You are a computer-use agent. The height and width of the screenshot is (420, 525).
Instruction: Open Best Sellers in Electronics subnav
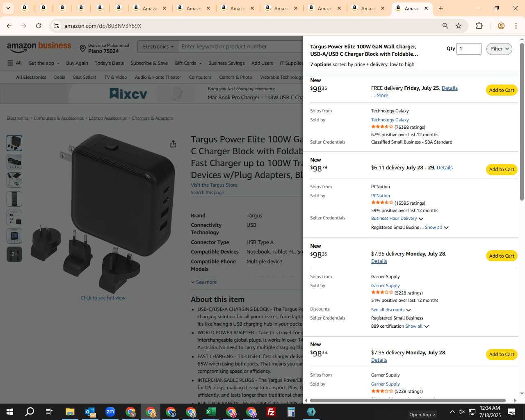pos(84,77)
